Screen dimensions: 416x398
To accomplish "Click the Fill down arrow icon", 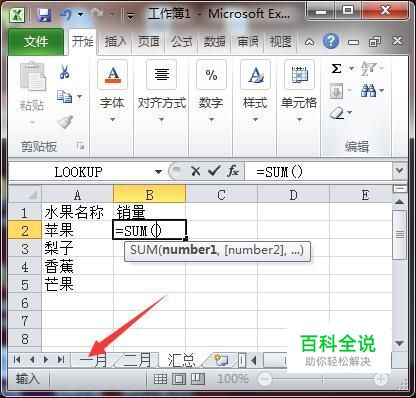I will point(336,91).
